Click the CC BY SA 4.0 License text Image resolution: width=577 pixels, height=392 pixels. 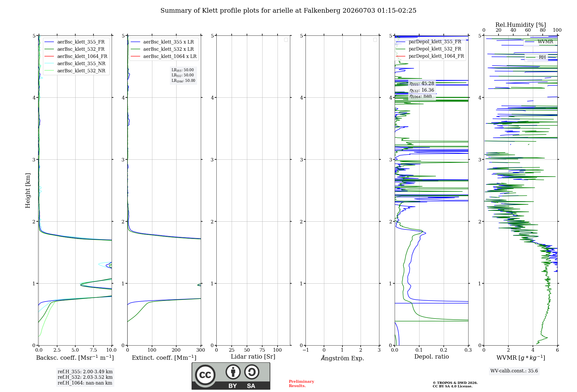(453, 387)
